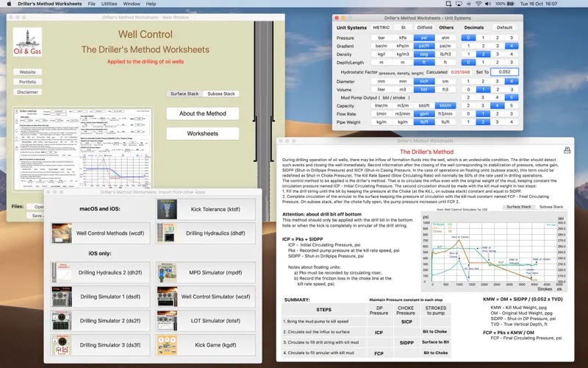Open the Worksheets button
588x368 pixels.
coord(203,133)
